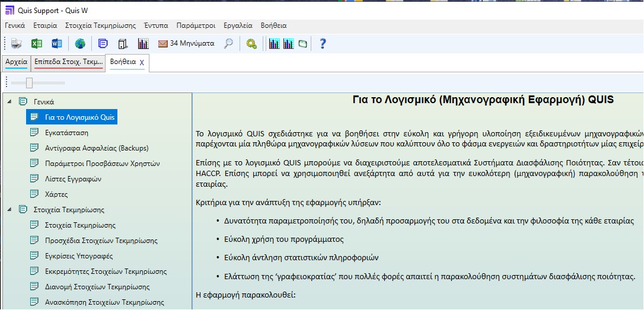This screenshot has width=644, height=310.
Task: Open the Γενικά menu
Action: click(x=15, y=25)
